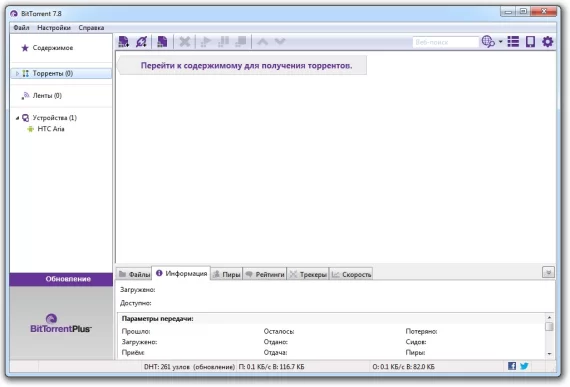This screenshot has width=570, height=387.
Task: Open the Настройки menu
Action: [x=54, y=28]
